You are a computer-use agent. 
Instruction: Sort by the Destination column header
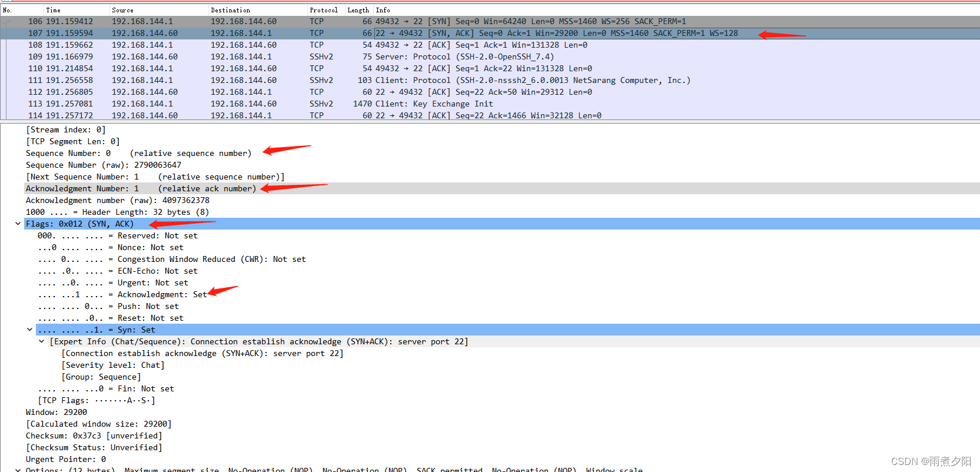258,10
